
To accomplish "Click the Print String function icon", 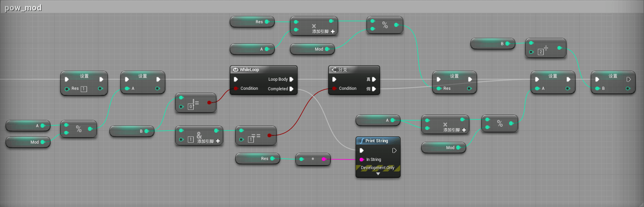I will click(x=361, y=141).
